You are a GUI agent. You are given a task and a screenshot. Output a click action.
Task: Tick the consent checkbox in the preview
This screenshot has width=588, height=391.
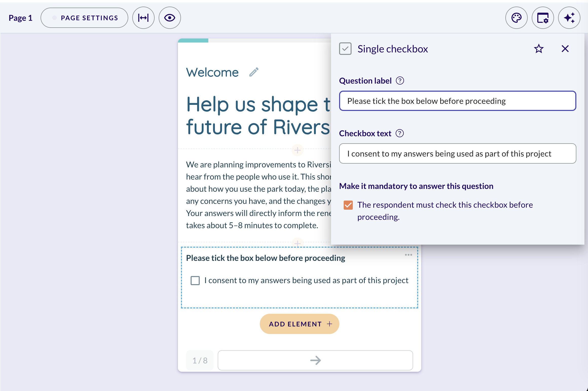point(195,280)
